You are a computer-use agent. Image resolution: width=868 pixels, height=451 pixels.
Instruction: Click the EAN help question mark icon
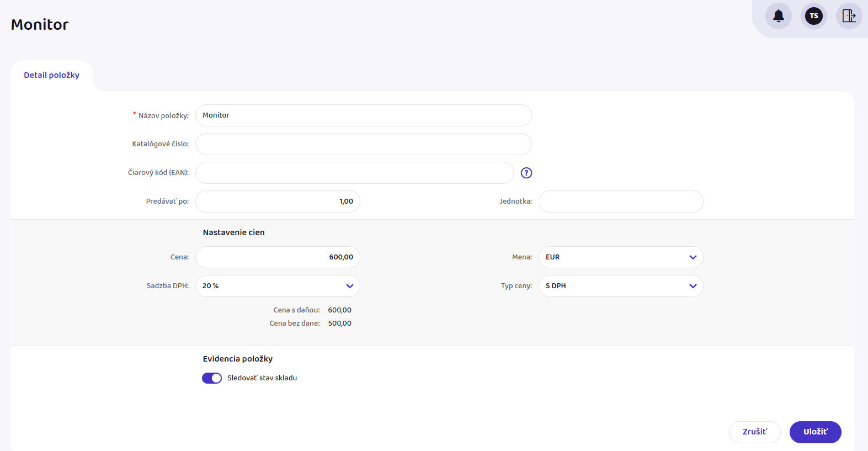pyautogui.click(x=526, y=173)
